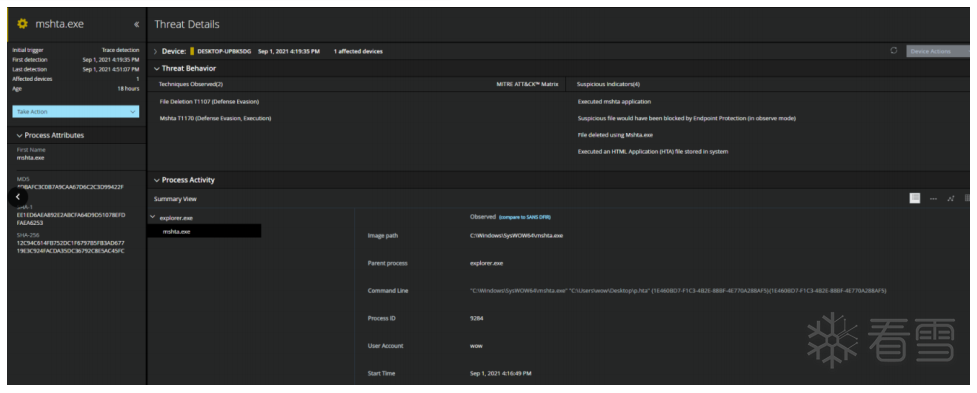977x393 pixels.
Task: Click the Summary View label
Action: click(175, 199)
